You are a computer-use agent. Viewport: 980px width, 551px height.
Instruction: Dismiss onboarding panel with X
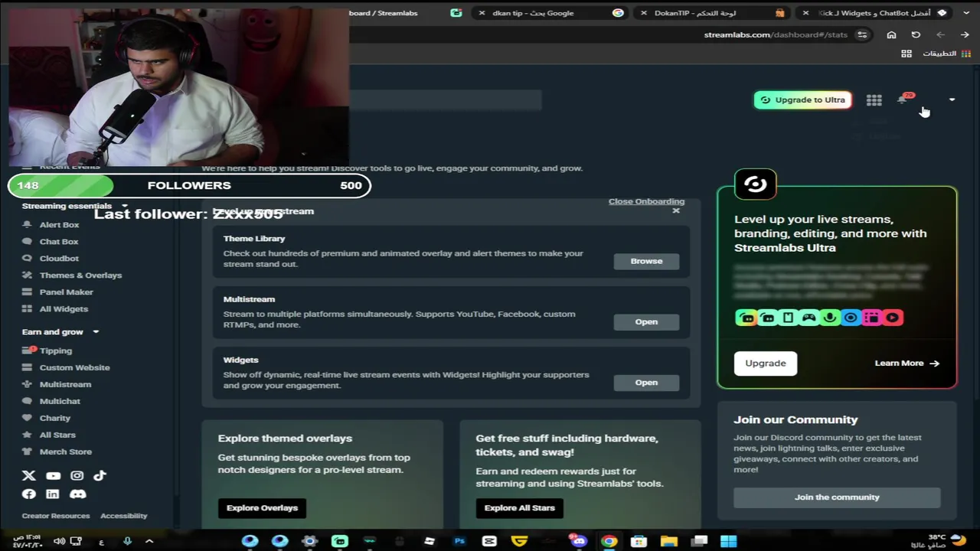[676, 210]
